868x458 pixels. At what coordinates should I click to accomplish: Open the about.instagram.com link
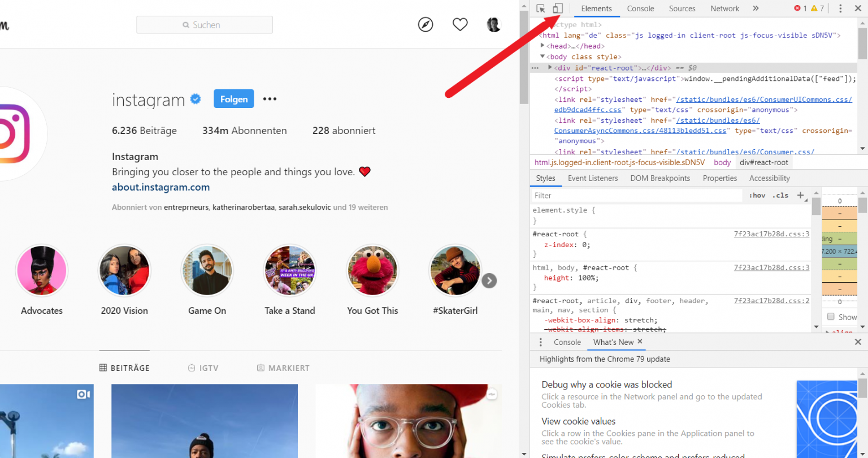click(x=160, y=187)
